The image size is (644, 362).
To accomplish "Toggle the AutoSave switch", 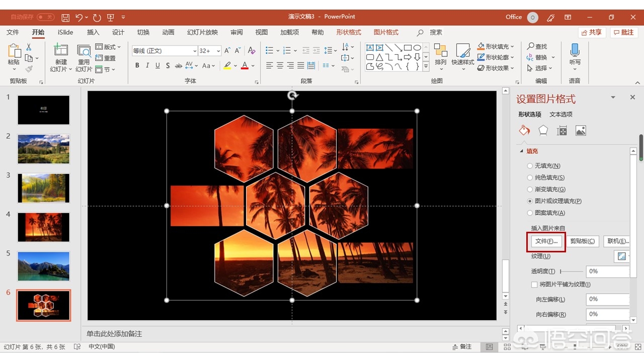I will pyautogui.click(x=45, y=17).
